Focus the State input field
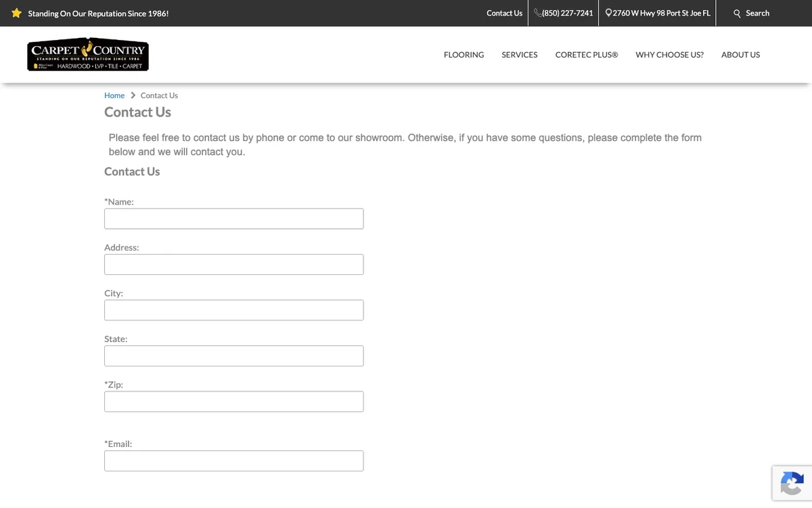This screenshot has height=508, width=812. point(233,356)
